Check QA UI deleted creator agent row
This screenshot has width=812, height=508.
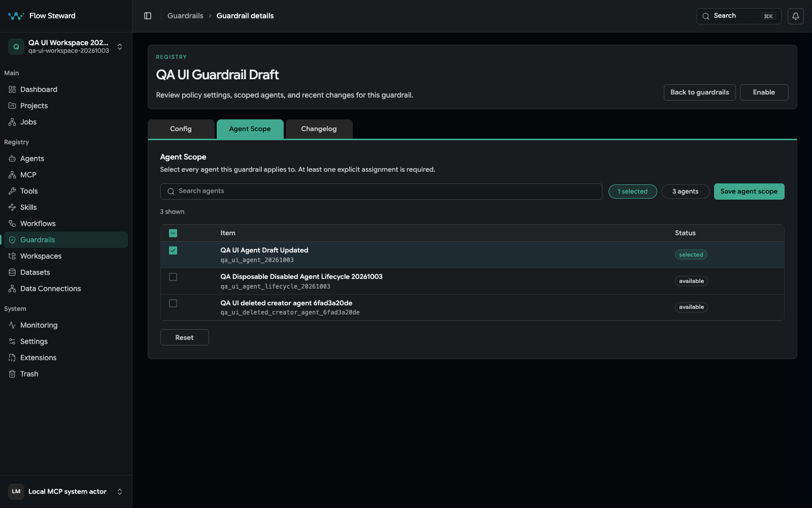click(x=173, y=303)
